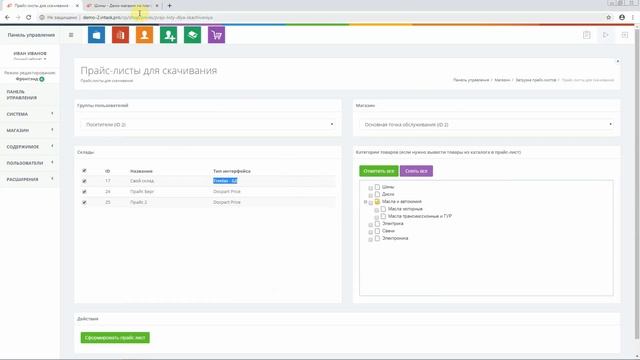
Task: Open Загрузка прайс-листов breadcrumb link
Action: (x=536, y=80)
